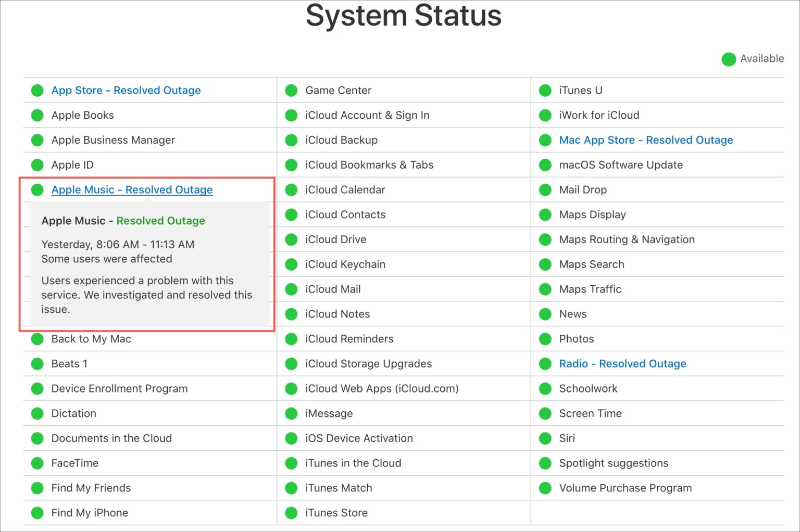Select the iCloud Account & Sign In entry
Viewport: 800px width, 532px height.
(x=367, y=115)
